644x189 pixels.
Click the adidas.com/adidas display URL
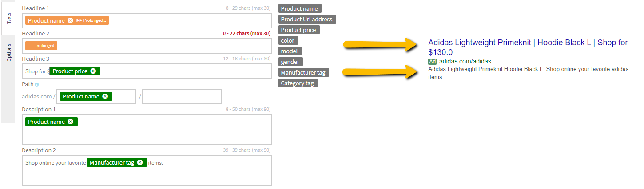[x=465, y=61]
